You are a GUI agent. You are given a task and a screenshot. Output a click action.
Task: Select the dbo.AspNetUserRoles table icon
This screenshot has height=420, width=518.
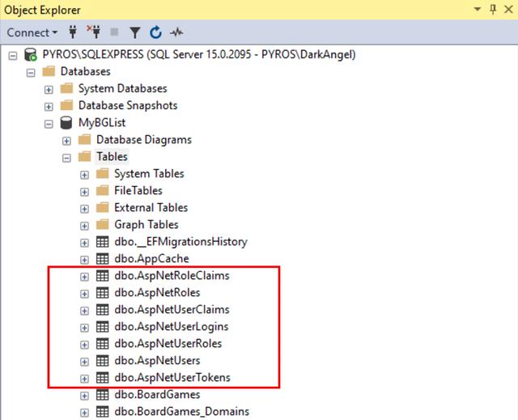tap(103, 344)
